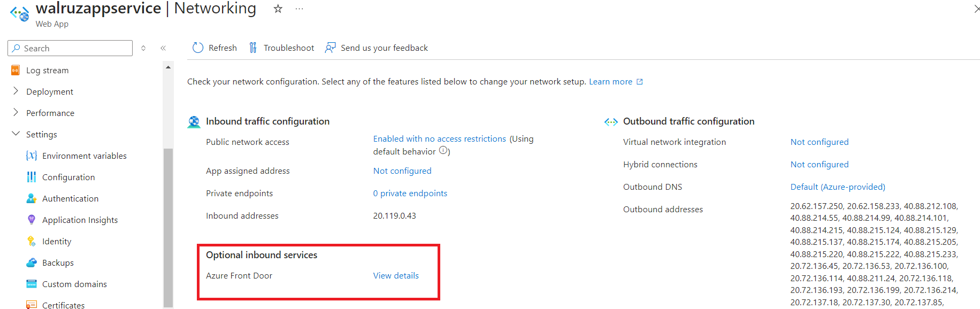Select the Identity key icon

point(31,241)
